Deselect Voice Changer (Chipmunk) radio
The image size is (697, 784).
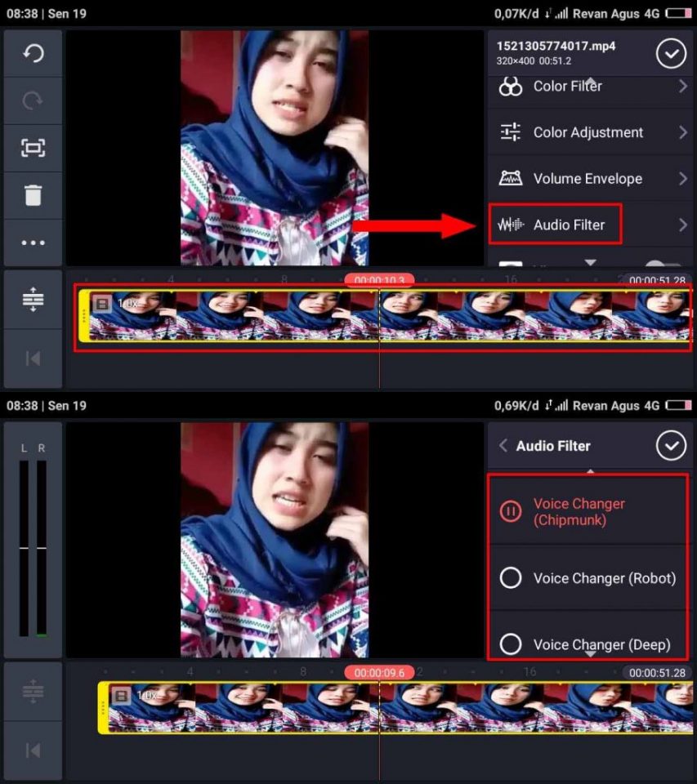click(511, 511)
